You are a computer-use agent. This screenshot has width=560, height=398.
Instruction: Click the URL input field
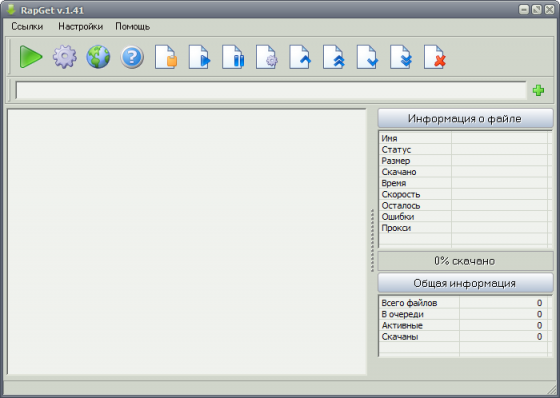pyautogui.click(x=271, y=90)
